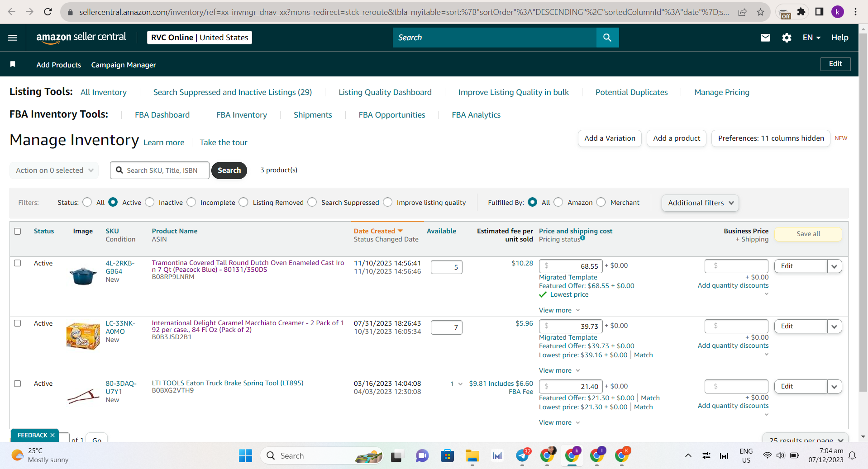
Task: Click the pricing status info icon
Action: (583, 238)
